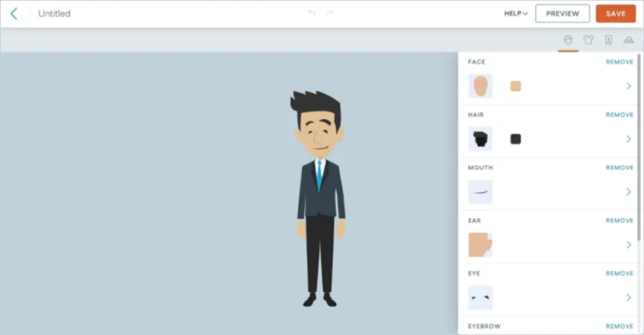Click the panel's vertical scrollbar
This screenshot has height=335, width=644.
pos(639,147)
